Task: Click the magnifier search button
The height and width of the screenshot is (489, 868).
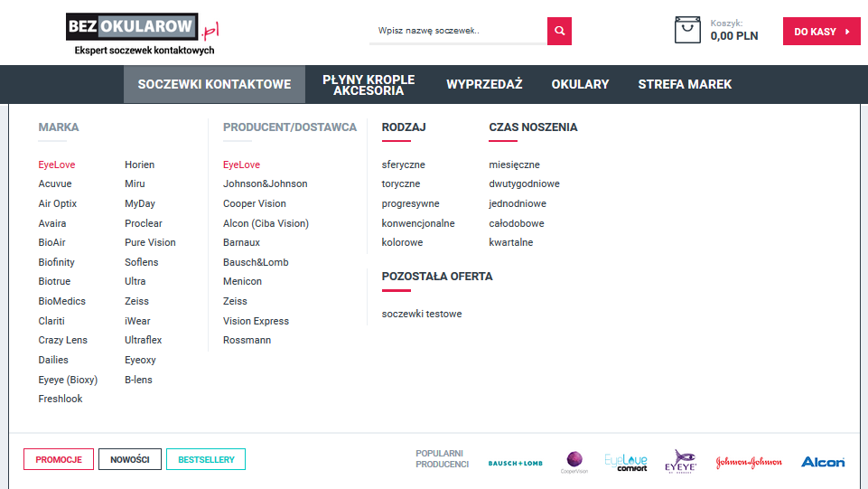Action: (x=559, y=31)
